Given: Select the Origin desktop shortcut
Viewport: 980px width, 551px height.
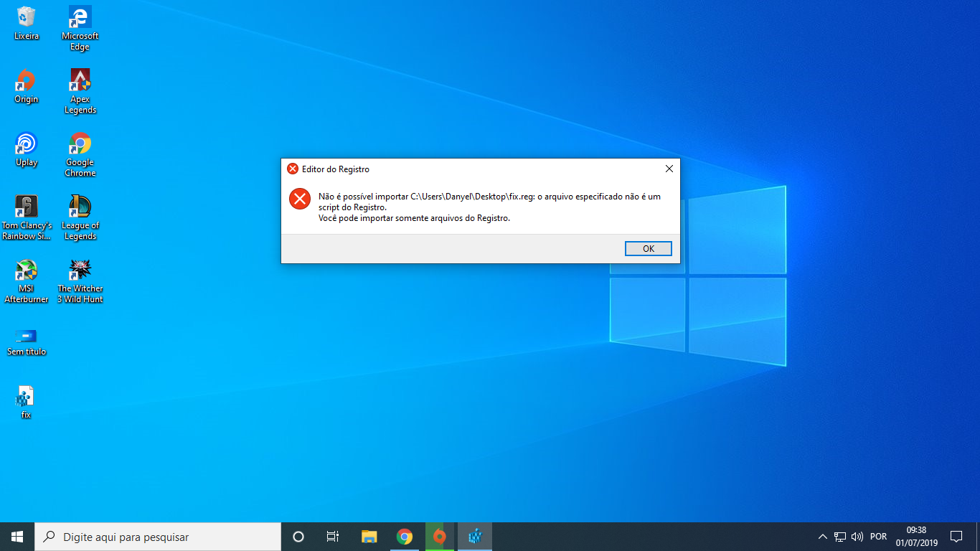Looking at the screenshot, I should 27,86.
